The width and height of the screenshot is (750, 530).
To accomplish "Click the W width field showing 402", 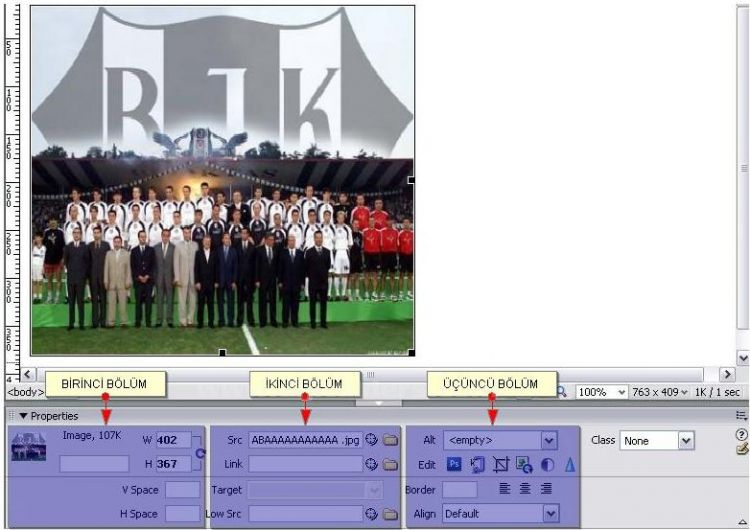I will click(174, 440).
